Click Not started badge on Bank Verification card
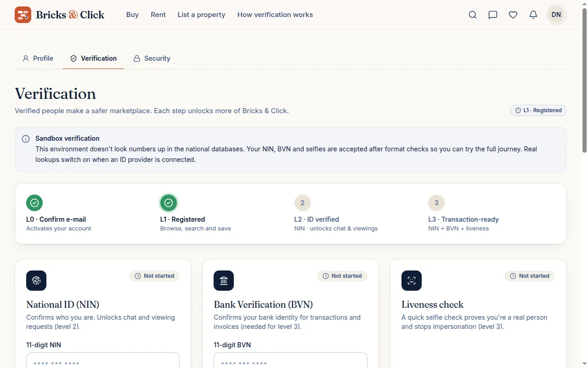The width and height of the screenshot is (588, 368). 342,276
